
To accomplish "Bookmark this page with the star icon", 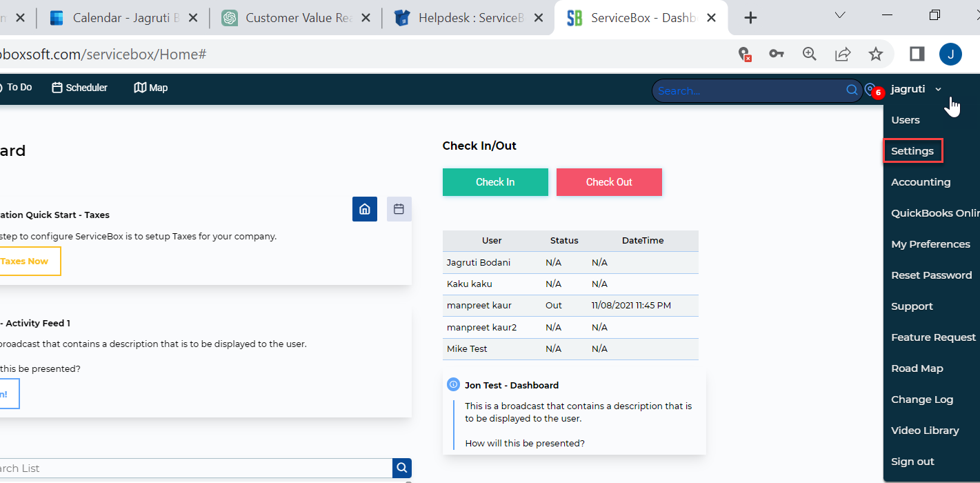I will pyautogui.click(x=875, y=54).
